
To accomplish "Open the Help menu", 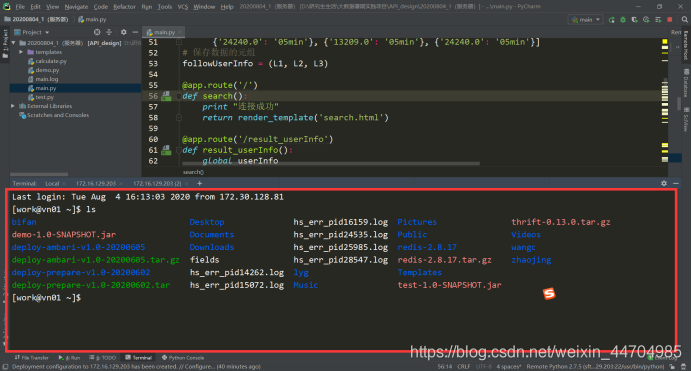I will [x=227, y=7].
